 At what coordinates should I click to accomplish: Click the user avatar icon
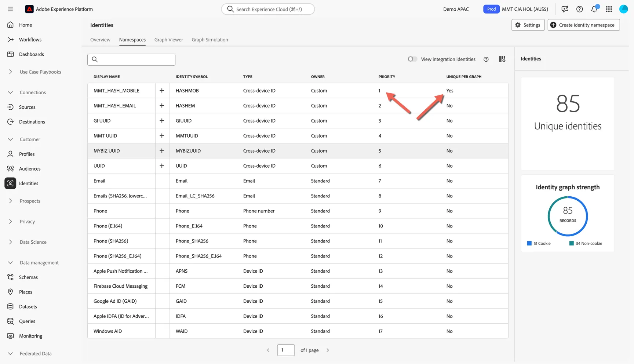point(624,9)
